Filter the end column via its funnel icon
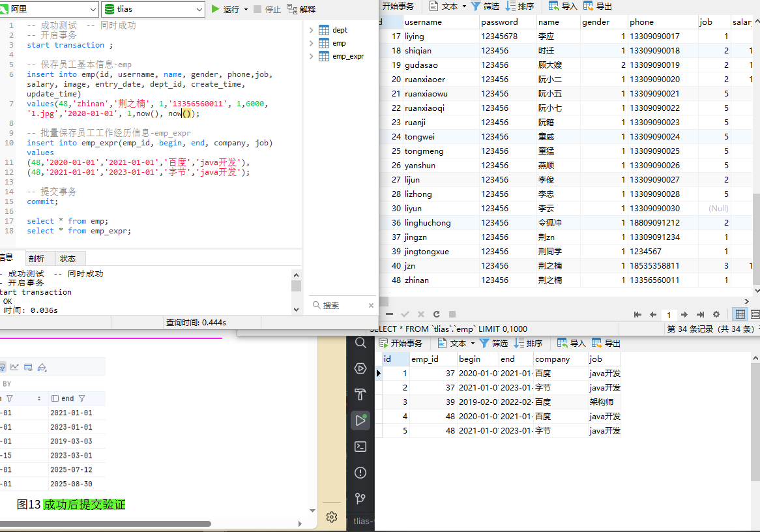This screenshot has height=532, width=760. (82, 398)
